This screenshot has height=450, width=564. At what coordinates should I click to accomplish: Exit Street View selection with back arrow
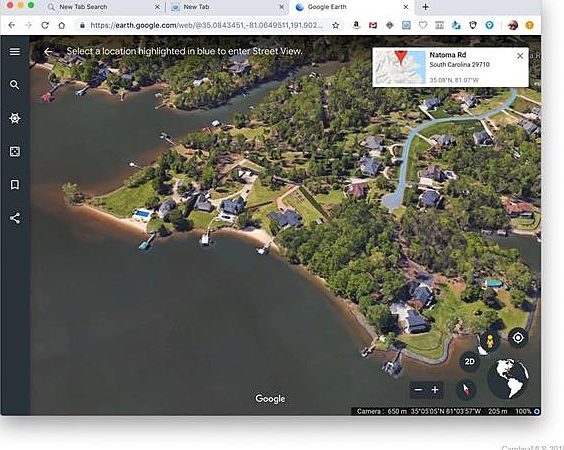(x=48, y=52)
